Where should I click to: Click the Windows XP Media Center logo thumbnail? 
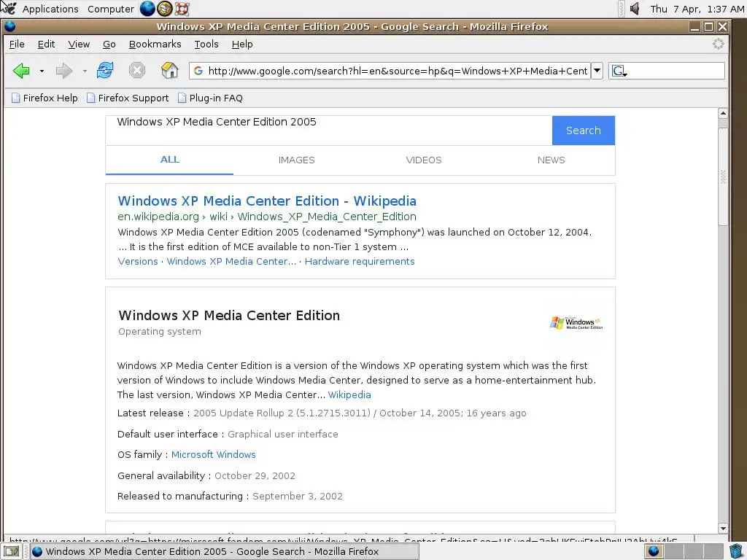[576, 323]
